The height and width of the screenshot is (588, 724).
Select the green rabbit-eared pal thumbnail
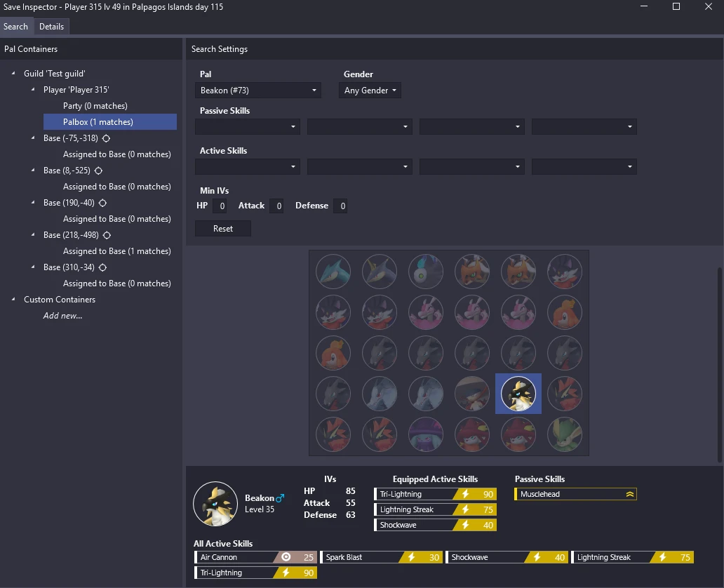[x=564, y=434]
